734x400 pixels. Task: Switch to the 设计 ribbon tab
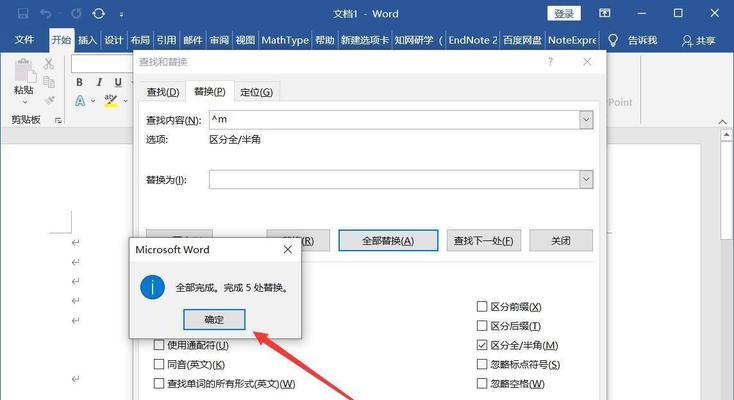[113, 40]
